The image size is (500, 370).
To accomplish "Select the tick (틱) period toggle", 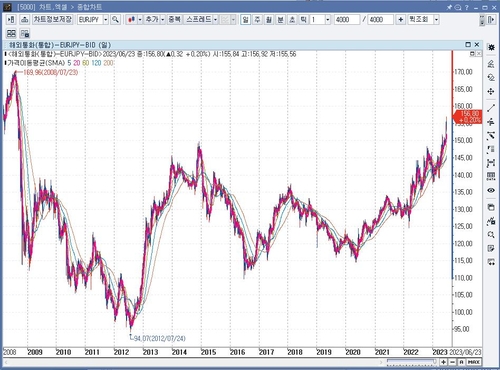I will (303, 20).
